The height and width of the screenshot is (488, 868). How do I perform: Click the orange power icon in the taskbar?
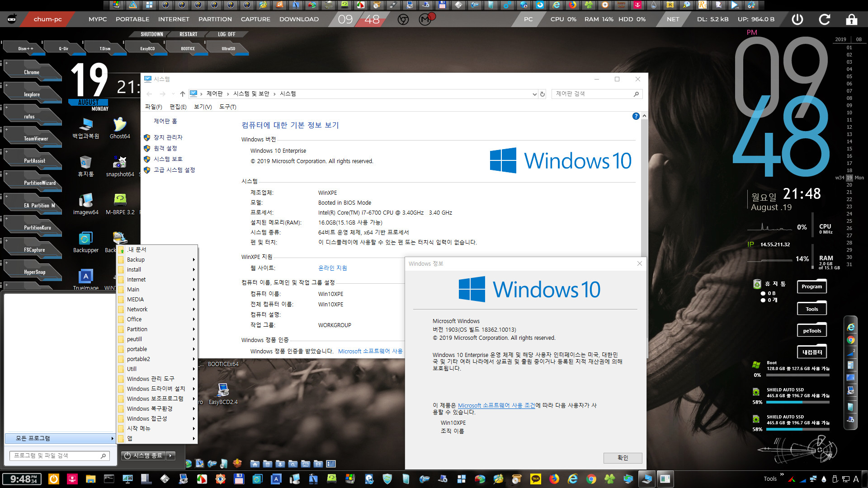click(x=53, y=479)
